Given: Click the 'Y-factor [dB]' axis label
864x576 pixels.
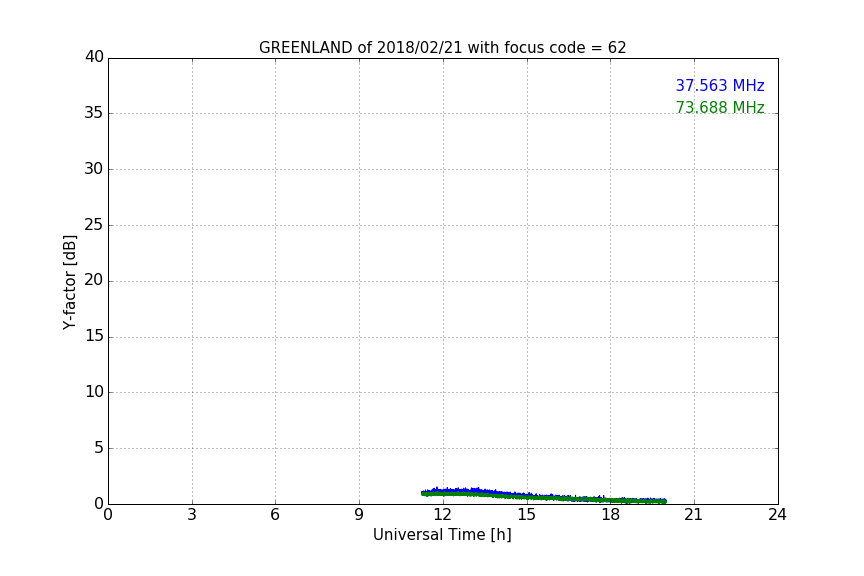Looking at the screenshot, I should [70, 282].
